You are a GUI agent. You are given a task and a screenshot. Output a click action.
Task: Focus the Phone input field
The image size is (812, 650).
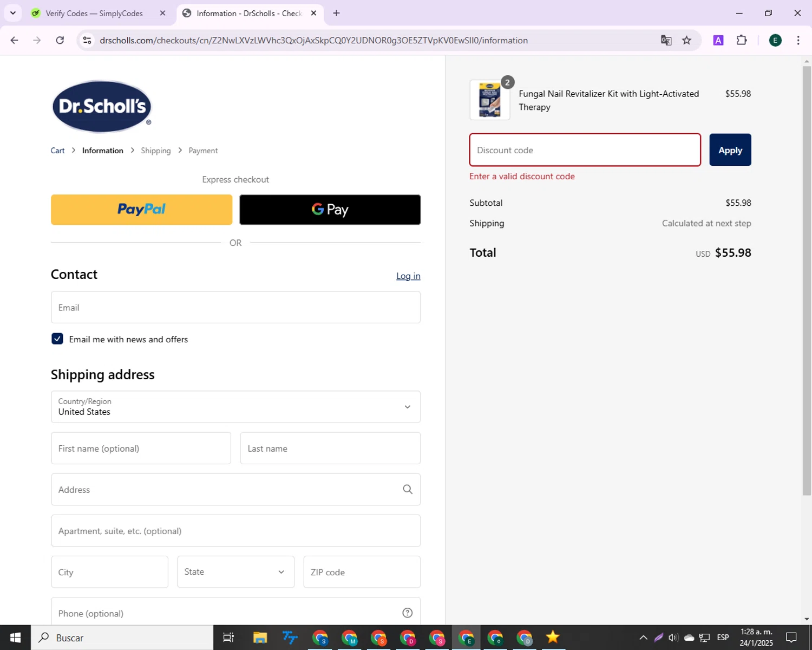[x=235, y=612]
